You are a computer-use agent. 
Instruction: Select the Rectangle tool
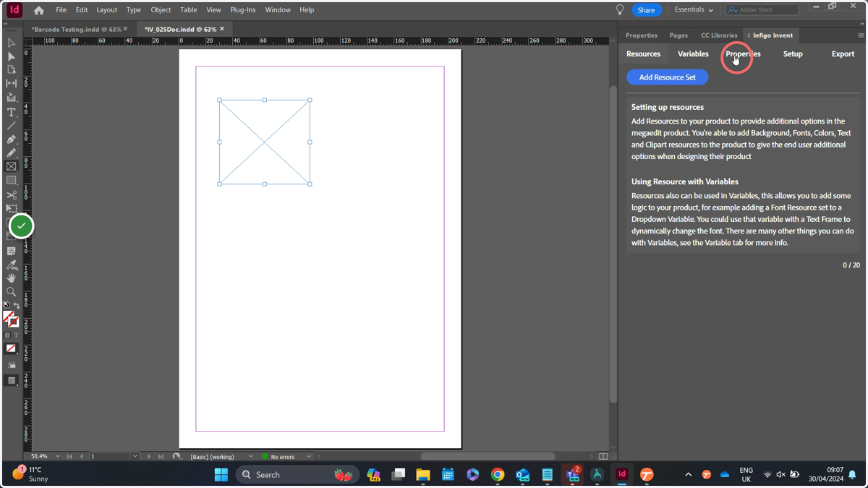point(11,181)
